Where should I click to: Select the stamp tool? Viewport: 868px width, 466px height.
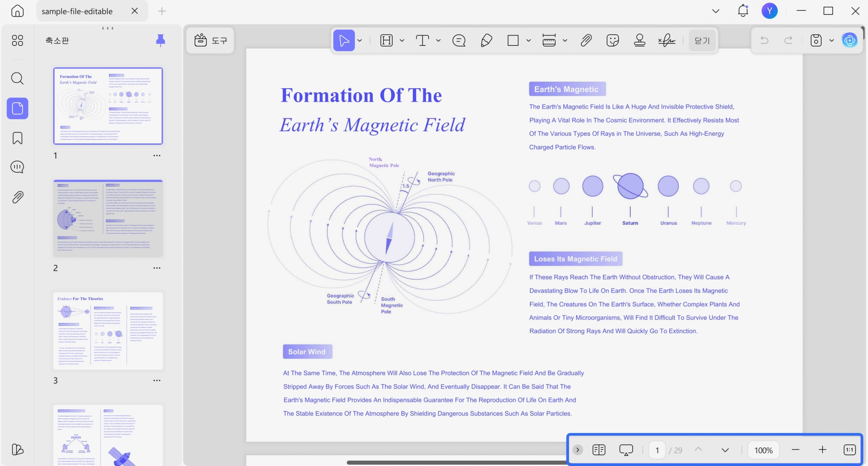639,41
